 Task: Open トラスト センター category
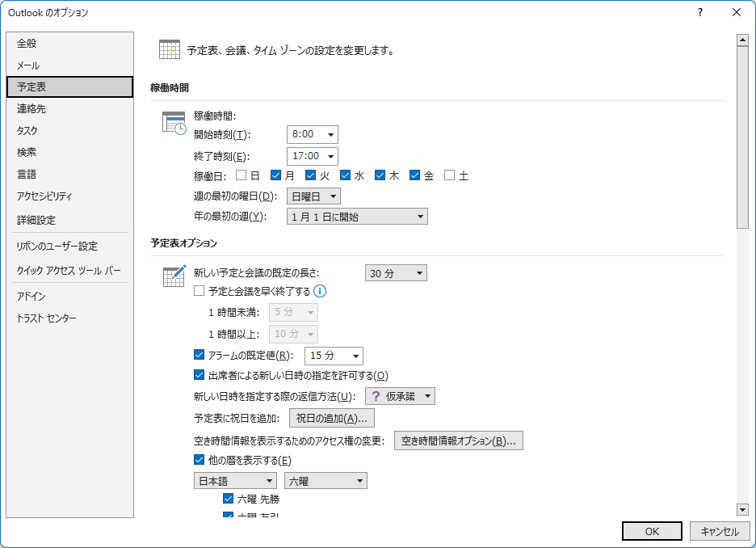tap(70, 318)
